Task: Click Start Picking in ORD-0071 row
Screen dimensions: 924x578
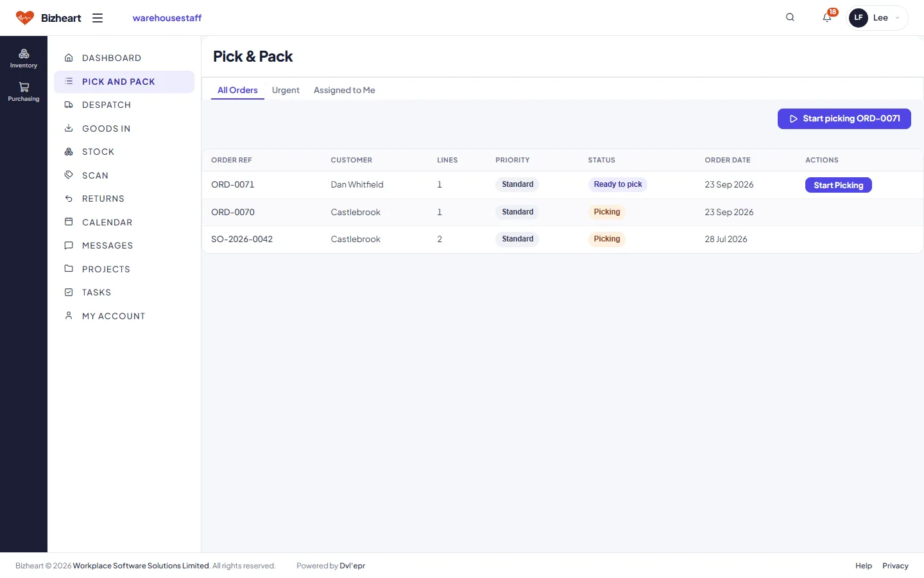Action: [839, 186]
